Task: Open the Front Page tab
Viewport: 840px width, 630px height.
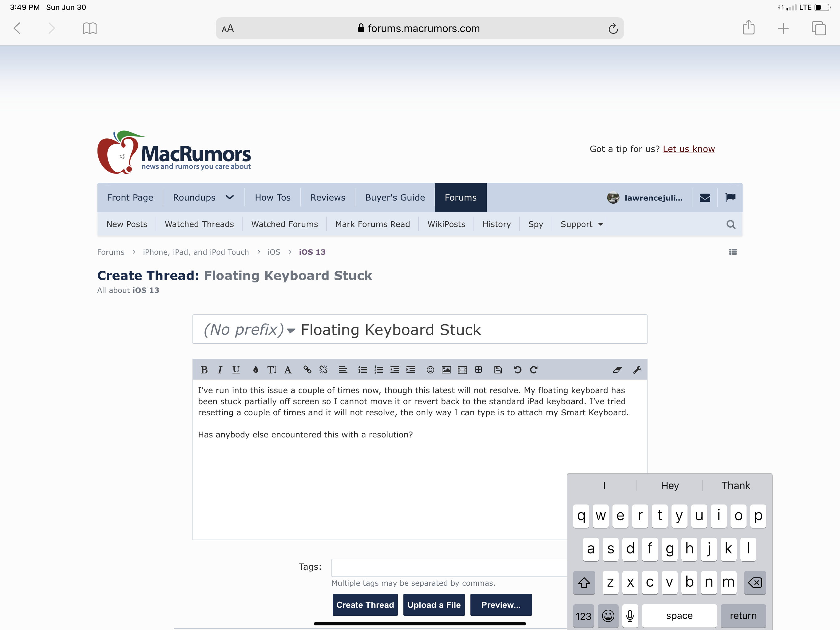Action: pos(130,197)
